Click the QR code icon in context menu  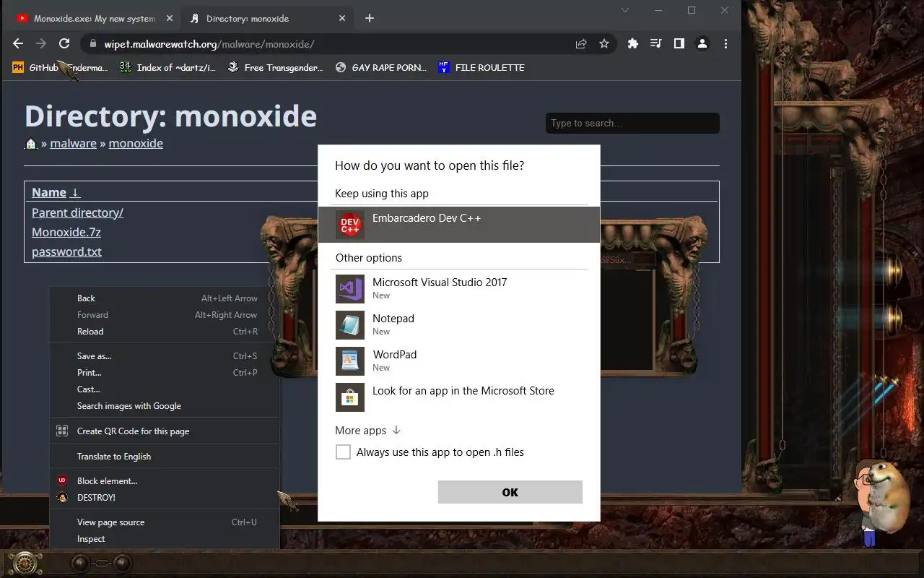(62, 431)
